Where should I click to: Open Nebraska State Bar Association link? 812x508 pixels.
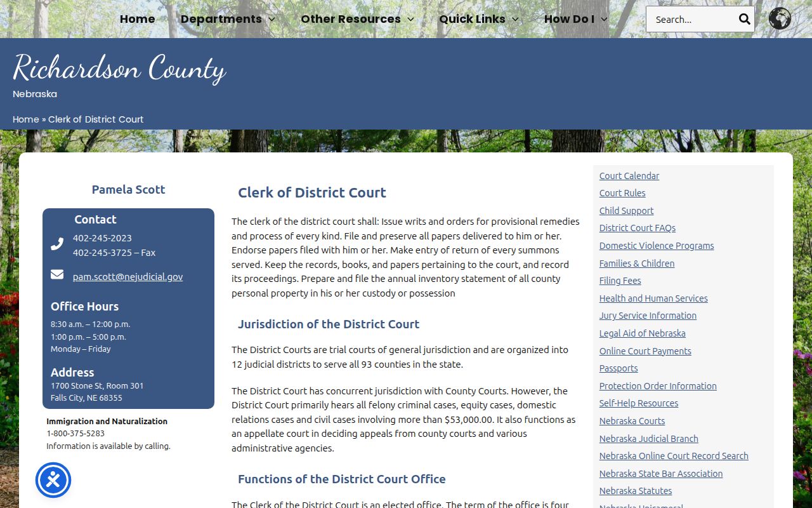[x=661, y=474]
